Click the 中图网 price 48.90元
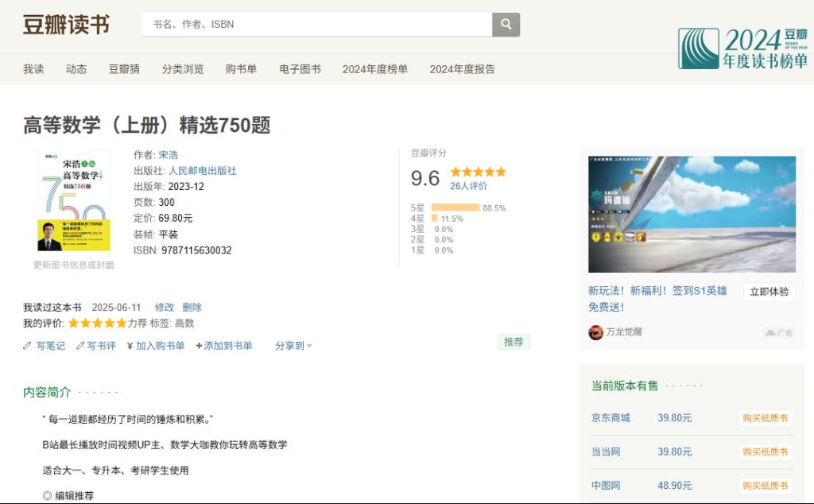This screenshot has width=814, height=504. tap(675, 485)
